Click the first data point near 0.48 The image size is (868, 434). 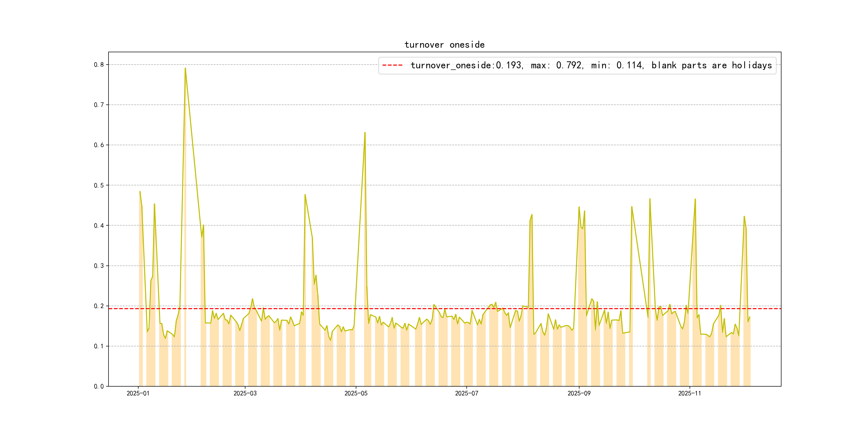(140, 192)
